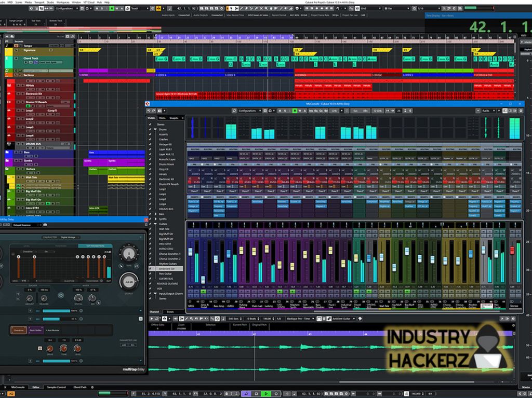Click the Drums FX Reverb FX track icon
Viewport: 532px width, 398px height.
(9, 102)
